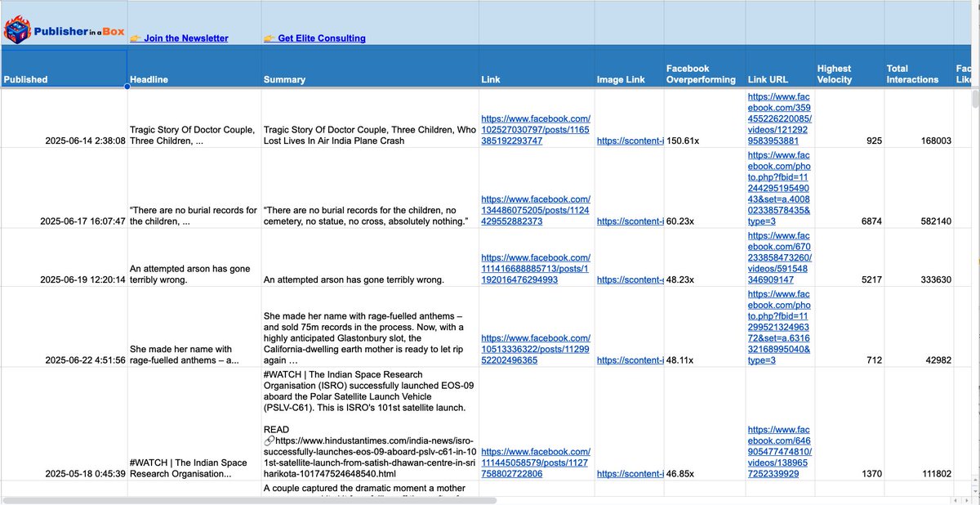Click the total interactions value 111802

coord(935,474)
